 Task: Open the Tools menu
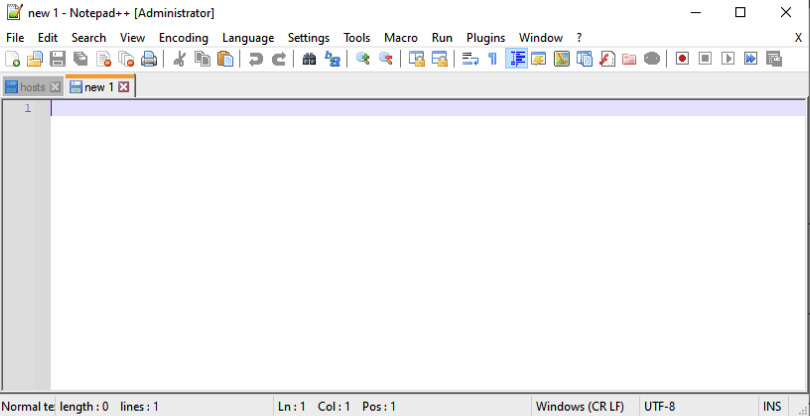357,38
